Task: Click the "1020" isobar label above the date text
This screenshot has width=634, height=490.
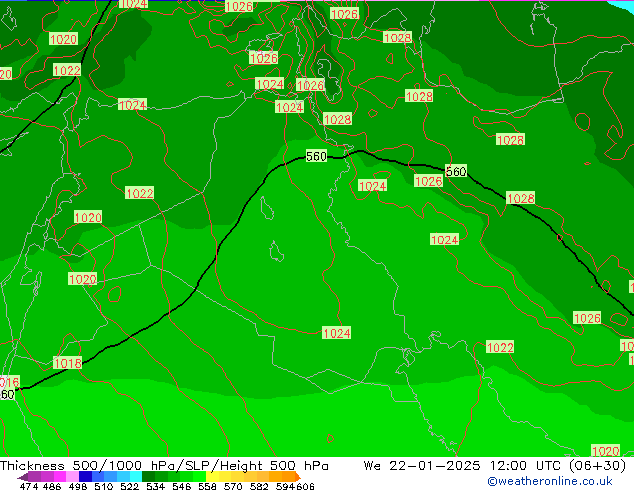Action: point(605,450)
